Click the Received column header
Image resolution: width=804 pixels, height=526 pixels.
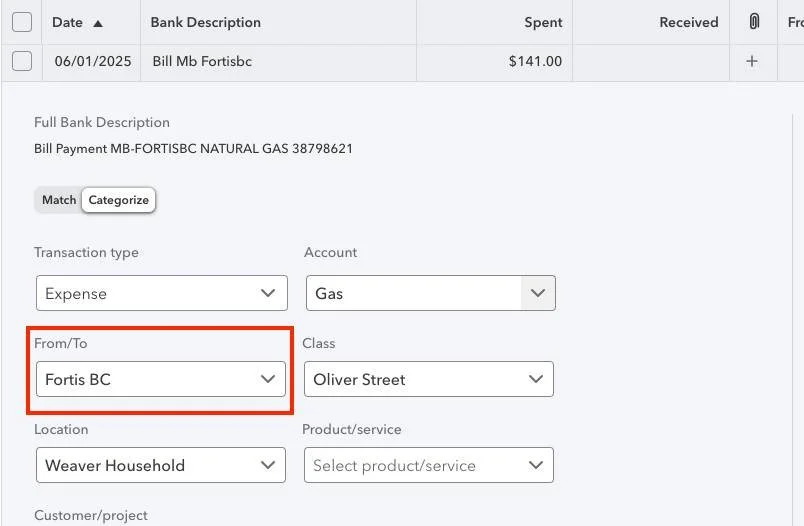point(688,22)
